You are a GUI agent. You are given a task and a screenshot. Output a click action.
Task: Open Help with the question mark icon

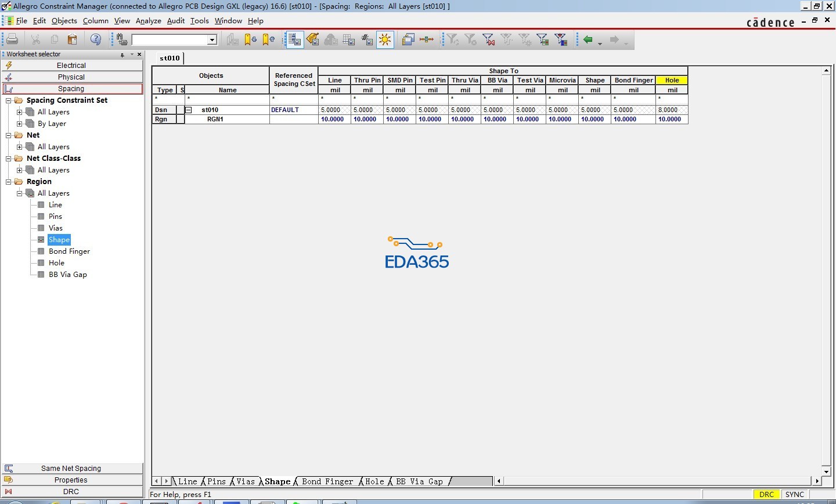point(96,39)
